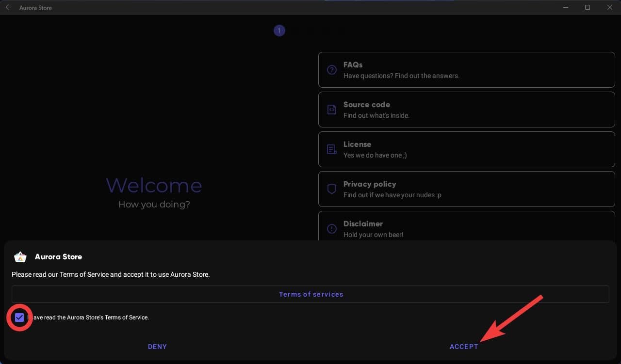The image size is (621, 364).
Task: Click the back arrow in title bar
Action: 9,8
